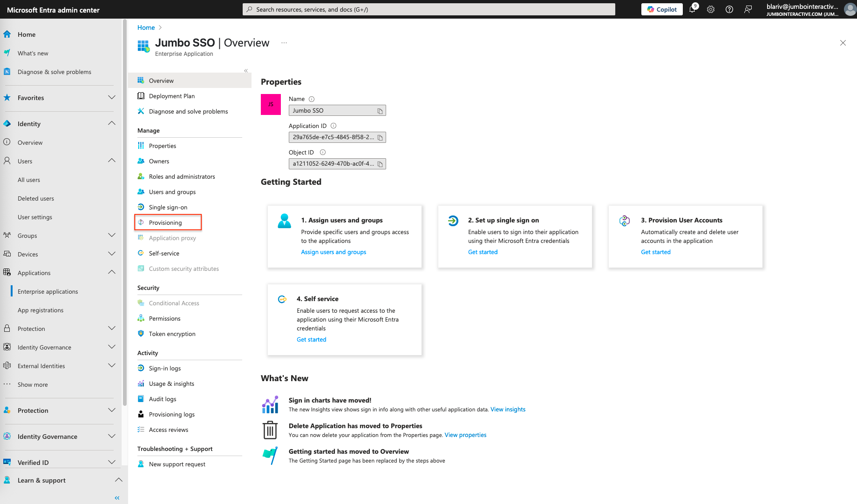The width and height of the screenshot is (857, 504).
Task: Click the Application ID text field
Action: [x=337, y=137]
